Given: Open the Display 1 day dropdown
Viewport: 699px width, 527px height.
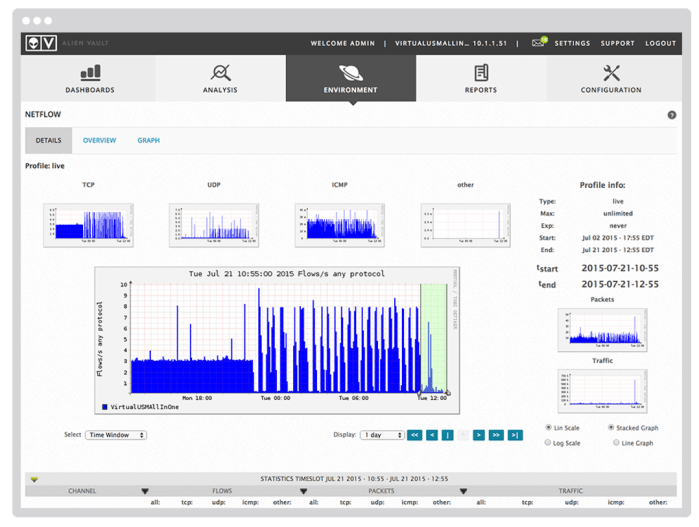Looking at the screenshot, I should coord(380,435).
